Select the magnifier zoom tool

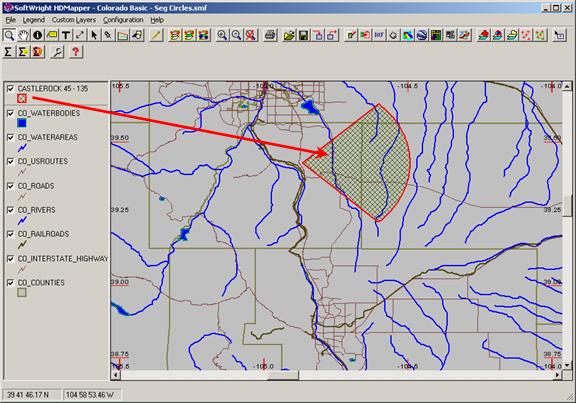click(x=9, y=35)
